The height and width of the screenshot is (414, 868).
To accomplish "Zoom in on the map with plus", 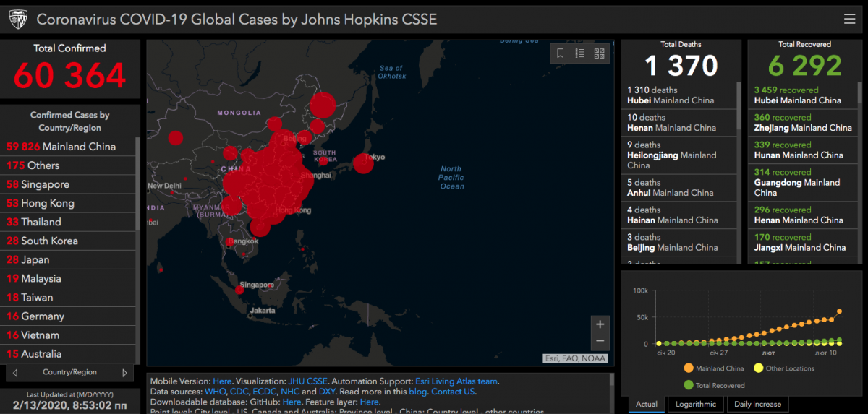I will click(600, 324).
